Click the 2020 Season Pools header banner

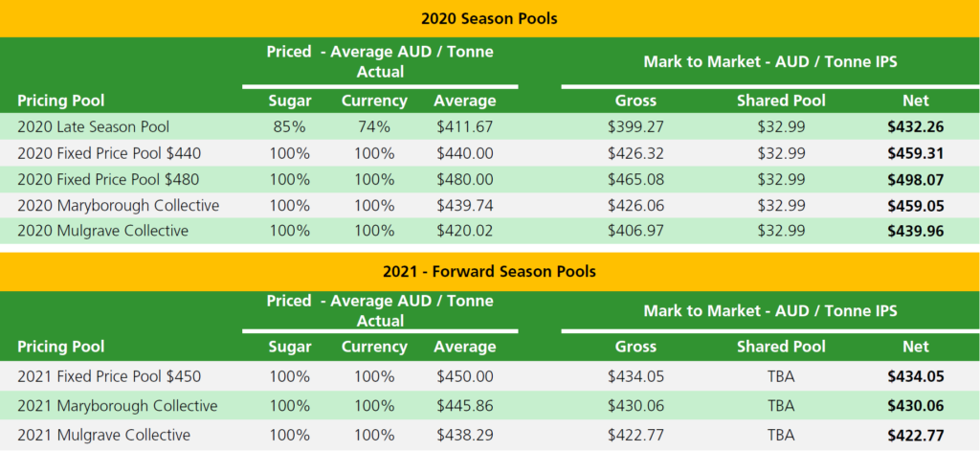489,19
